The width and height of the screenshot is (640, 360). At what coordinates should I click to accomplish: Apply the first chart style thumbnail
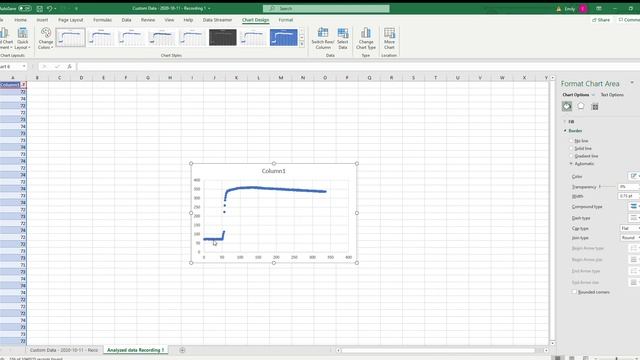(x=70, y=38)
